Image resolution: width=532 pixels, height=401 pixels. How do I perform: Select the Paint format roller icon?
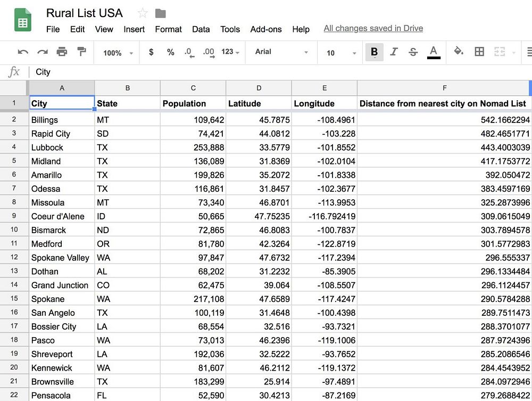pos(81,52)
